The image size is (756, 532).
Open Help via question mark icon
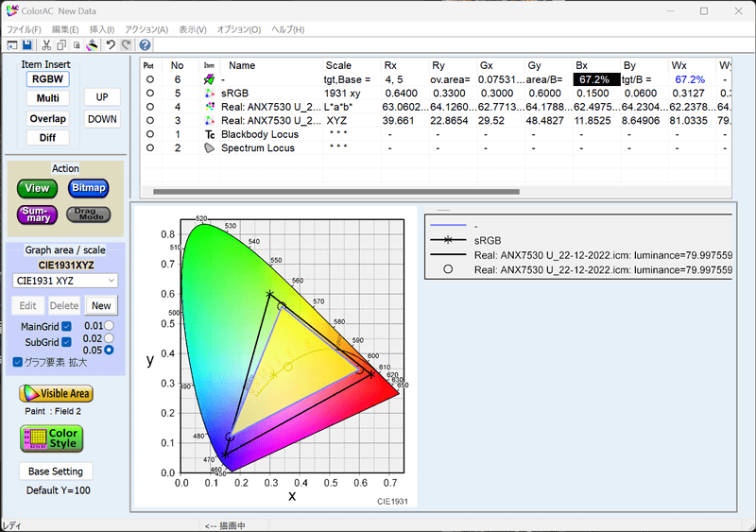(145, 44)
